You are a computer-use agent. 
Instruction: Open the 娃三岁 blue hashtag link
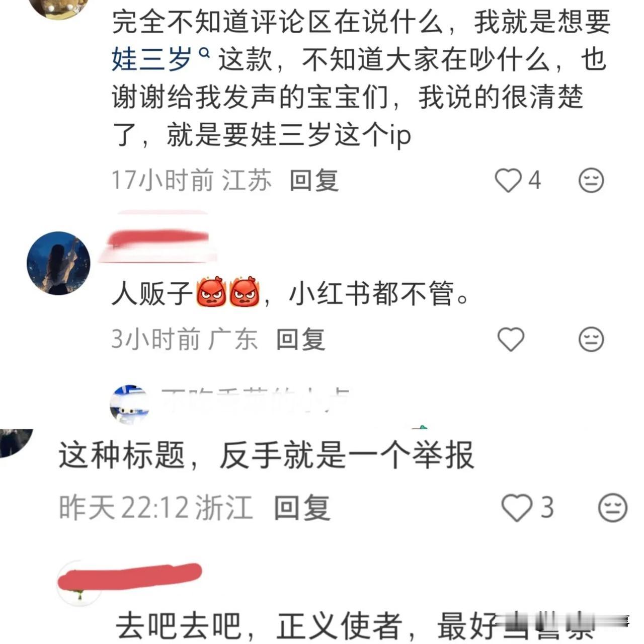tap(151, 60)
